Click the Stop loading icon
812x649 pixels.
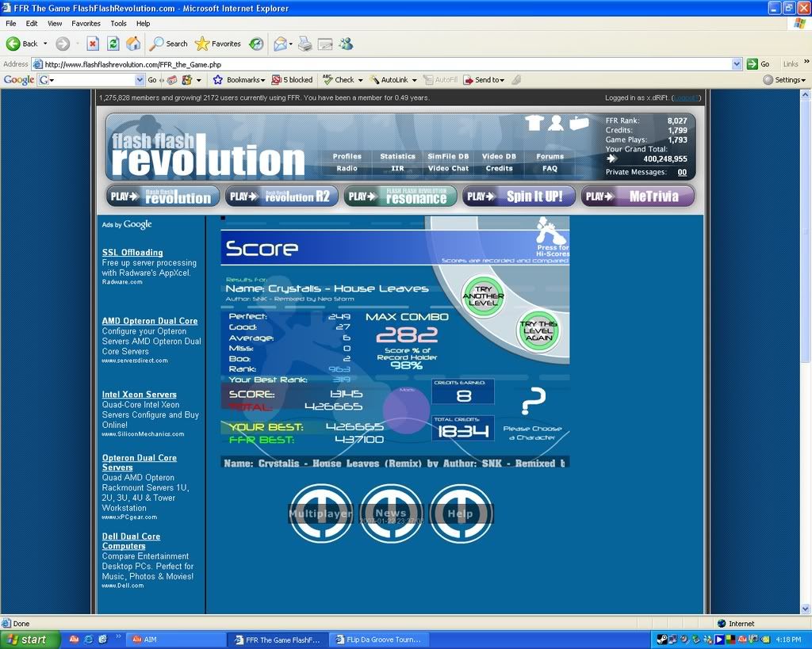93,44
